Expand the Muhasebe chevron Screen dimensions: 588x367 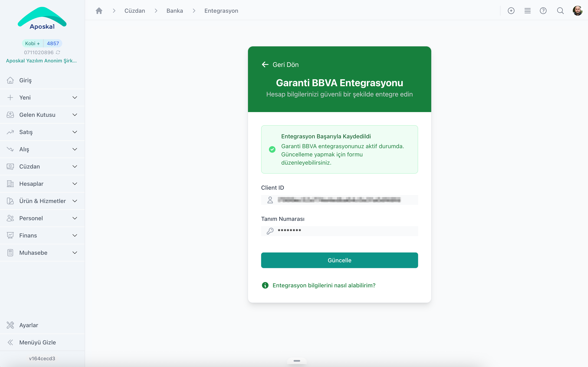click(x=75, y=253)
